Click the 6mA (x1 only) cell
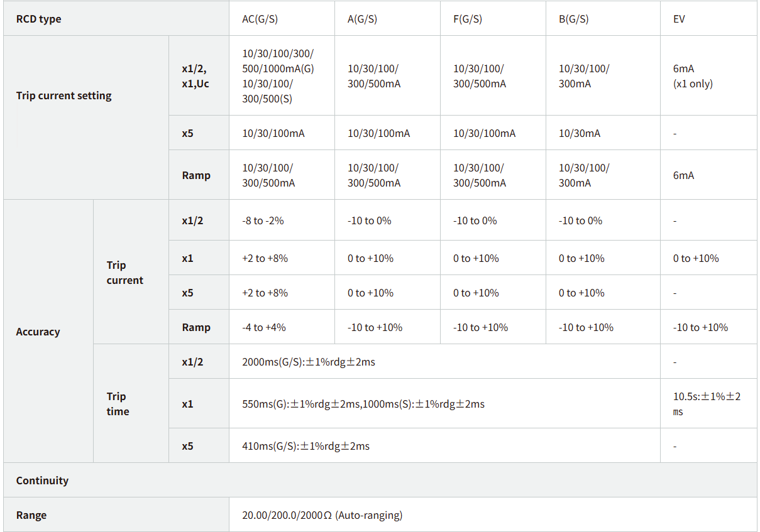Screen dimensions: 760x532 click(693, 76)
